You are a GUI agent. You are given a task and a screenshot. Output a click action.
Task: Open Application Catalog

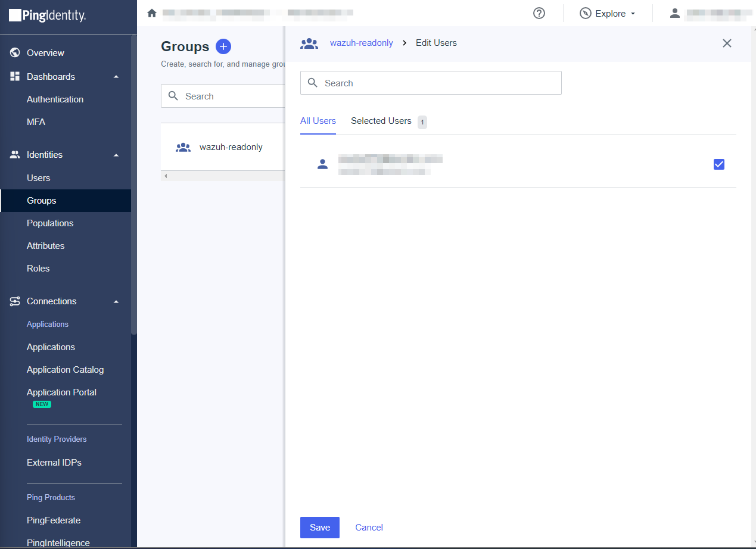click(x=65, y=370)
